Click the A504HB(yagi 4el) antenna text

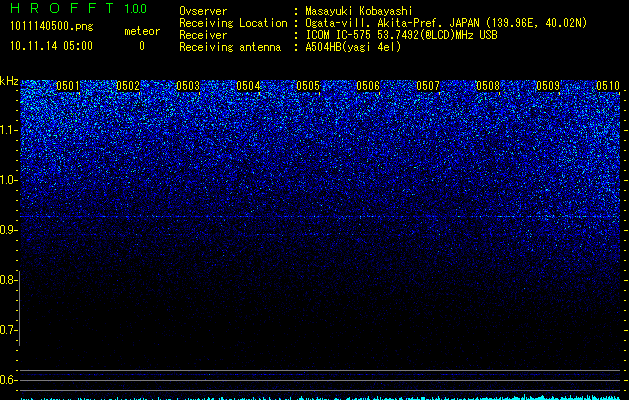(353, 47)
